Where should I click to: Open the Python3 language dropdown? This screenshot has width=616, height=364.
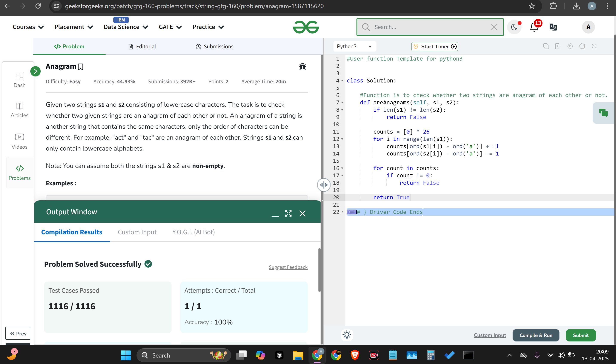354,47
